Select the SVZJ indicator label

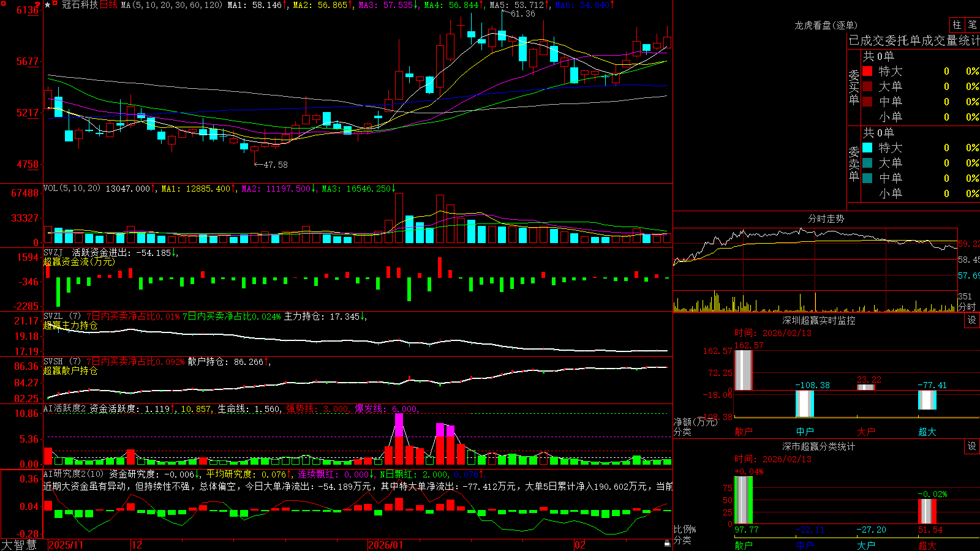click(53, 252)
